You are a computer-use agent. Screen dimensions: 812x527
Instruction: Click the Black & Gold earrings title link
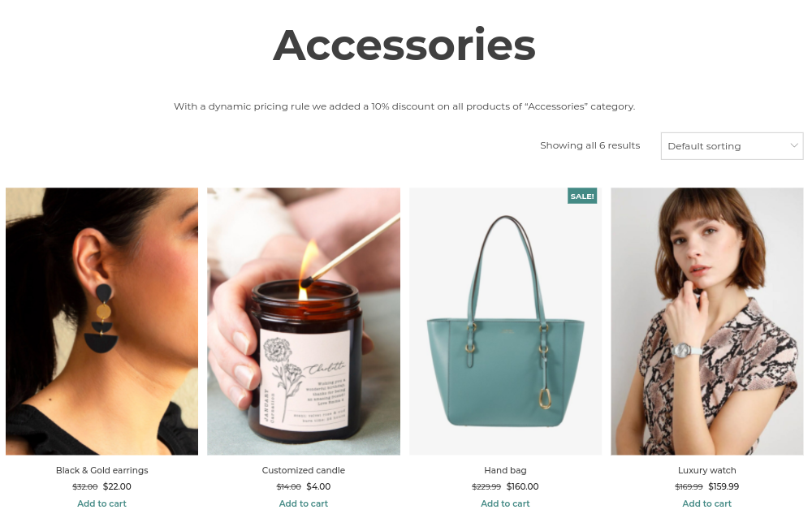coord(102,470)
